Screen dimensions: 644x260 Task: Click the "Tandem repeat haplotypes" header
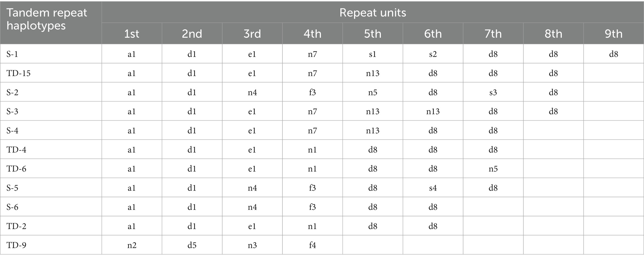click(47, 19)
